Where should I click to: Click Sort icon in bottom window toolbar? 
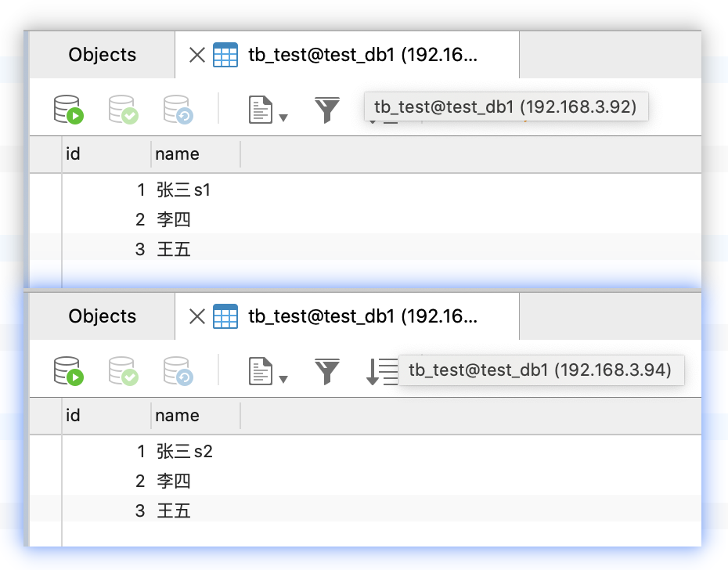tap(381, 371)
